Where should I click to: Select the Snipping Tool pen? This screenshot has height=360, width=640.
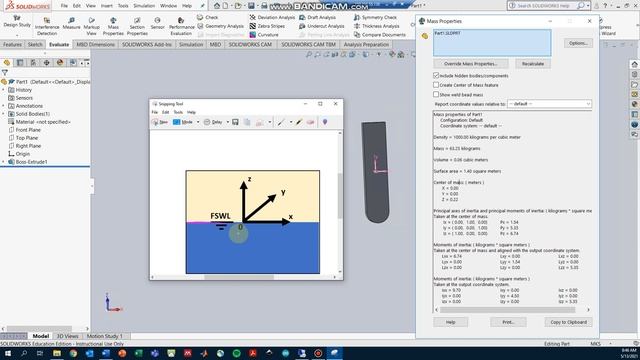(281, 122)
